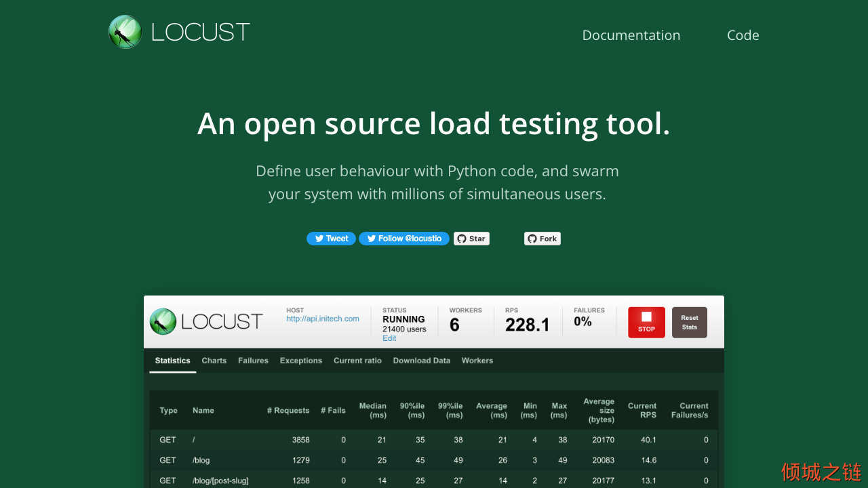
Task: Click the 3858 requests value
Action: pyautogui.click(x=300, y=440)
